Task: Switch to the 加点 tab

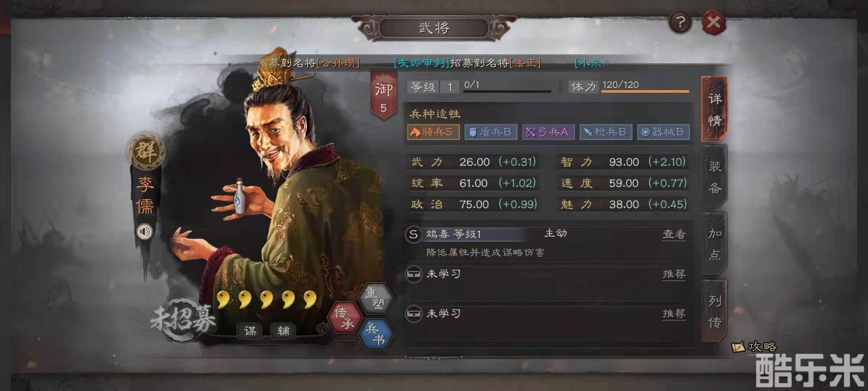Action: click(x=715, y=244)
